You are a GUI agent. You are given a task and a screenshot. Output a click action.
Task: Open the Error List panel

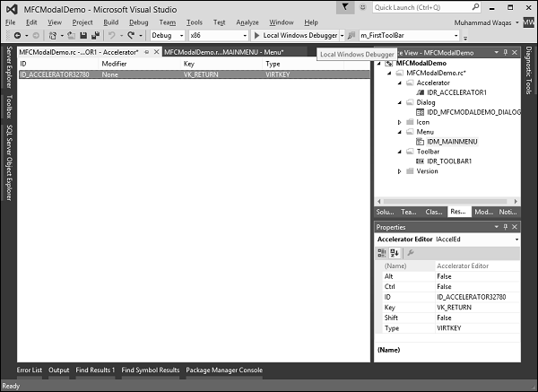coord(29,370)
